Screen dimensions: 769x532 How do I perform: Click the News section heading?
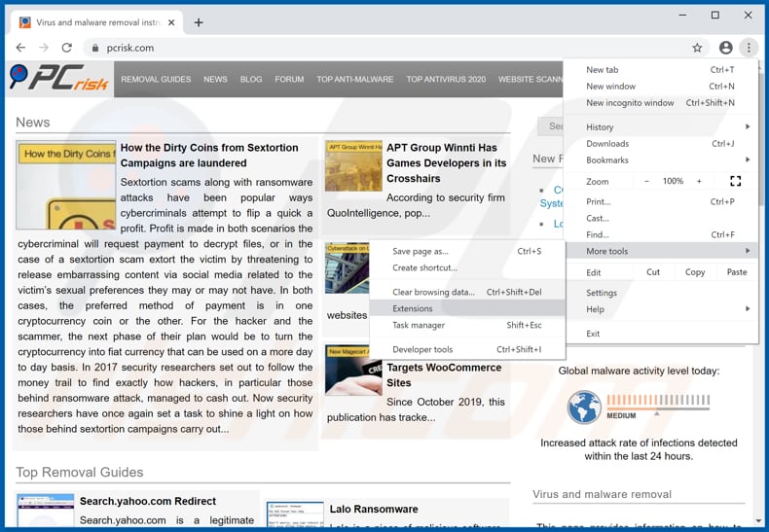(x=33, y=122)
